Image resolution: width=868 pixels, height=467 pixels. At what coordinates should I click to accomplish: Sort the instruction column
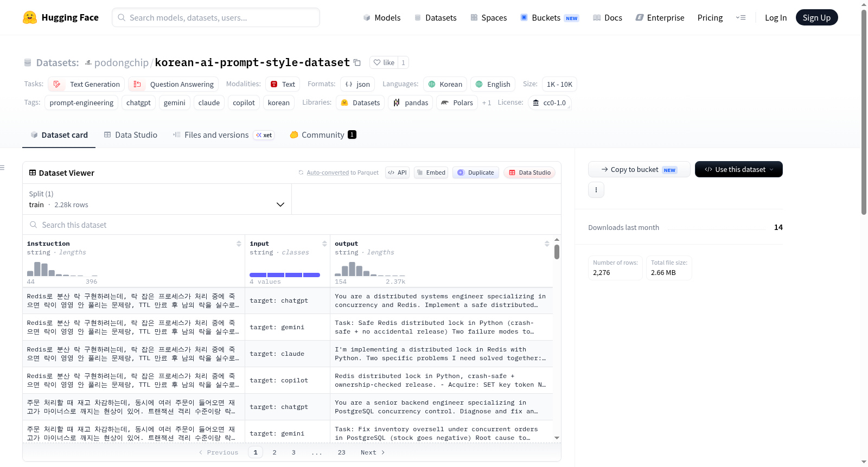pos(239,244)
